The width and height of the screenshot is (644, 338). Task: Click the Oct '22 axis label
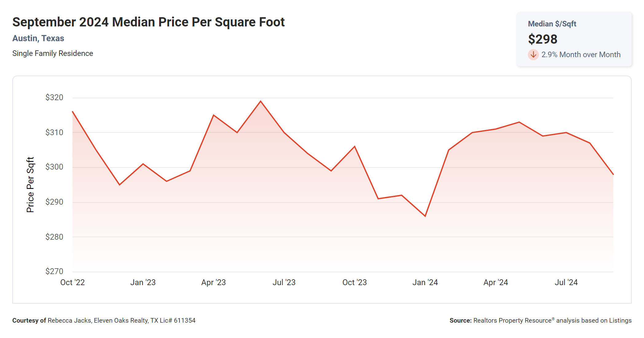73,282
